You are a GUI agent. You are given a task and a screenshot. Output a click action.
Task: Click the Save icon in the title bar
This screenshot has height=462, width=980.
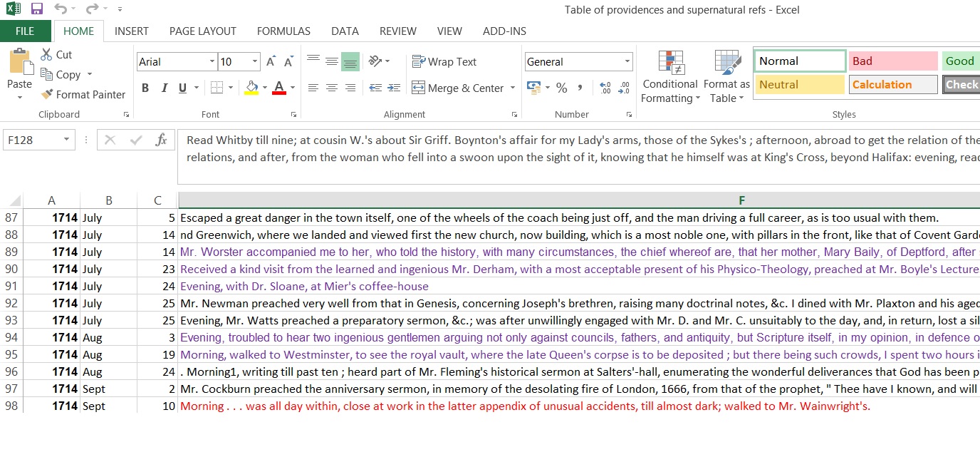[x=37, y=9]
